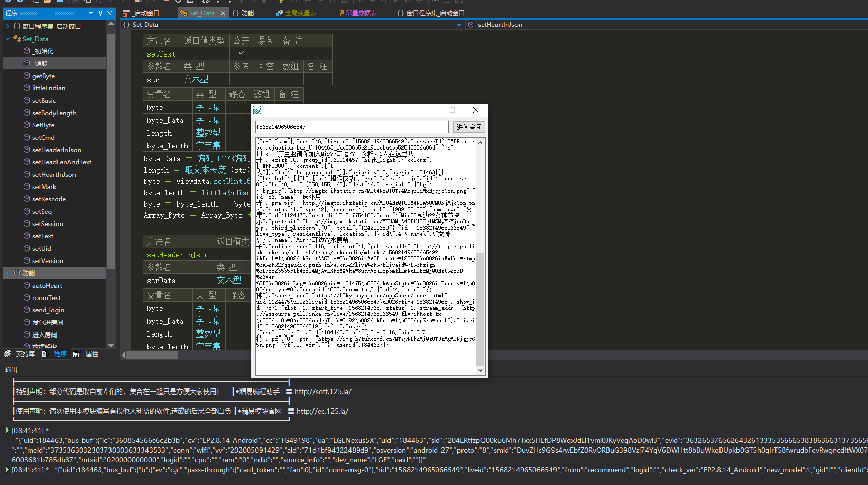Click setBasic method cube icon
The image size is (868, 485).
[x=27, y=100]
